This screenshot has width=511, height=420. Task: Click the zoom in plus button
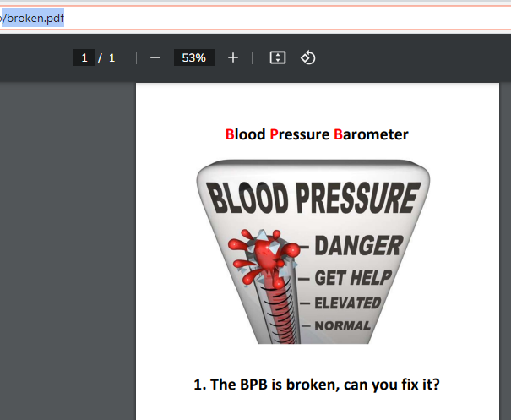(233, 57)
